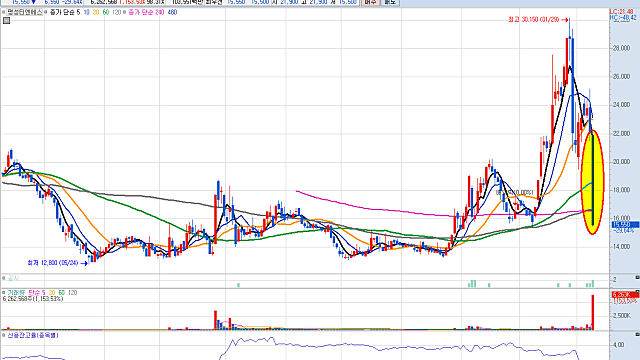Click the volume value text 6,262,568주
640x360 pixels.
click(17, 299)
